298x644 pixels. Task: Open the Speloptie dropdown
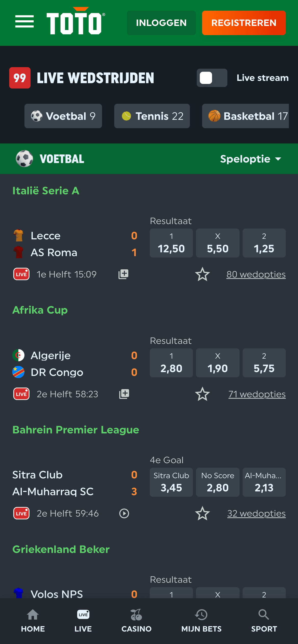point(250,159)
